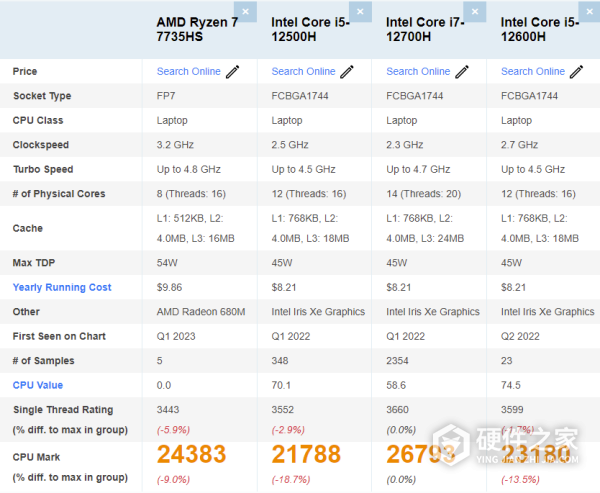
Task: Remove Intel Core i7-12700H from comparison
Action: coord(478,11)
